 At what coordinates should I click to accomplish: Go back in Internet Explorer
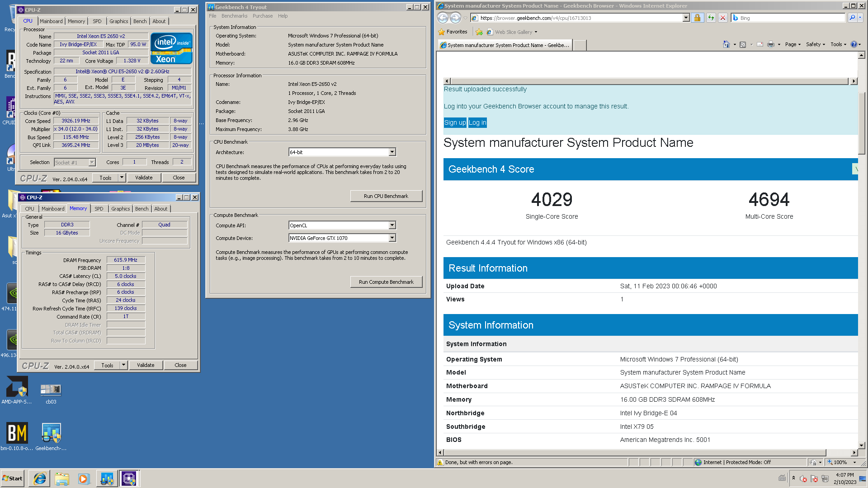pos(443,18)
